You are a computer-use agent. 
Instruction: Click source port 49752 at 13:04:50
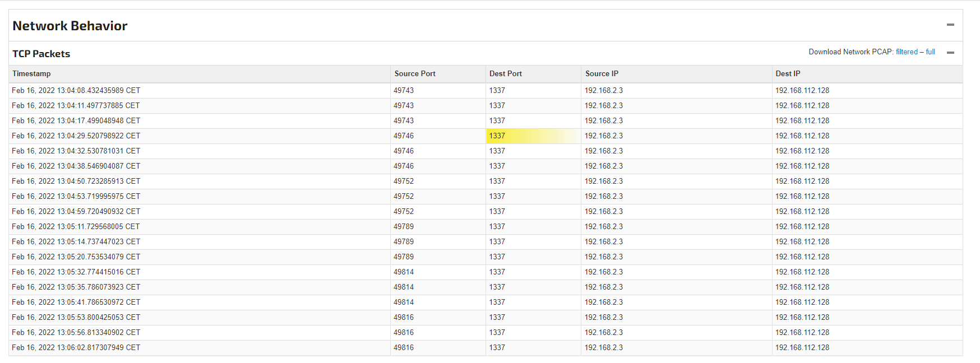(404, 182)
